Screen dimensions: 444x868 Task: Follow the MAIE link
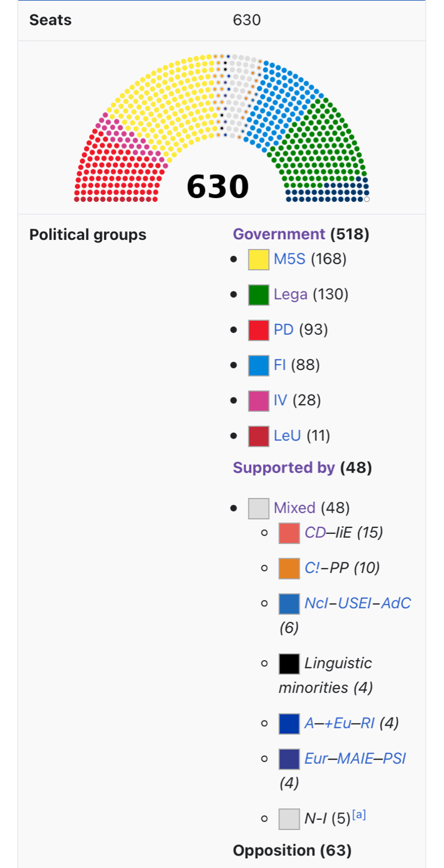(356, 758)
